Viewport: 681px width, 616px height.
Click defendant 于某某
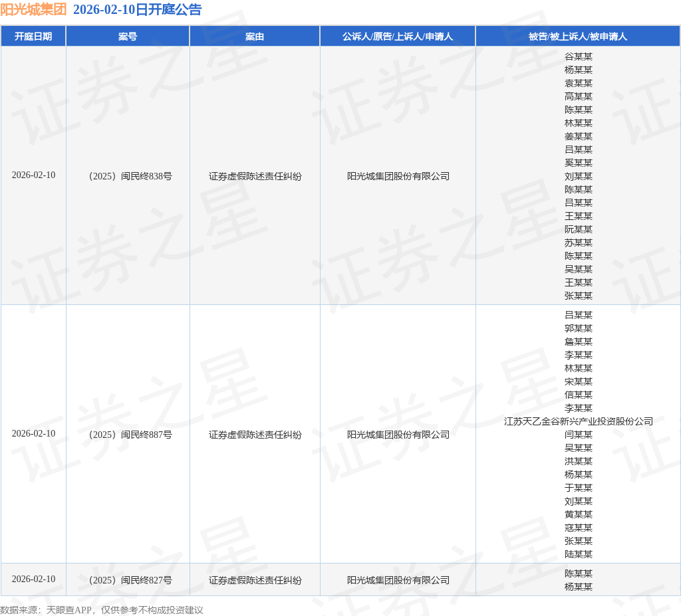point(579,488)
